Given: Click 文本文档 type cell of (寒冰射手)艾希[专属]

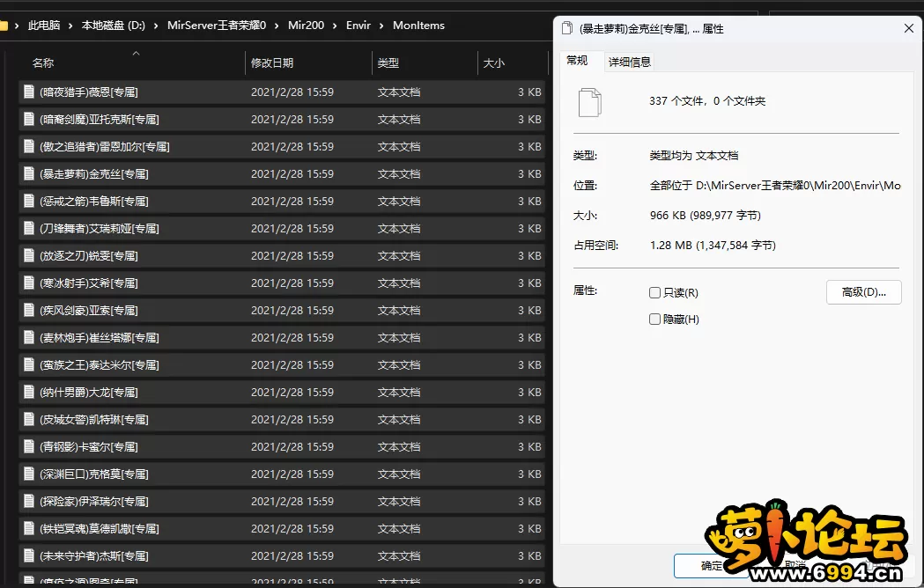Looking at the screenshot, I should click(x=399, y=283).
